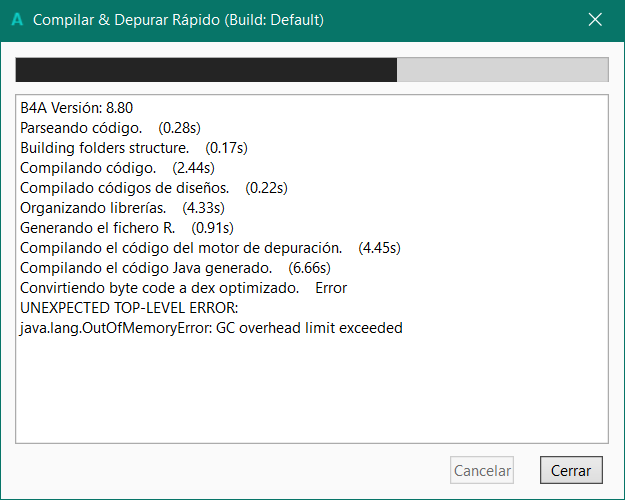Click the compilation progress bar
625x500 pixels.
coord(312,70)
